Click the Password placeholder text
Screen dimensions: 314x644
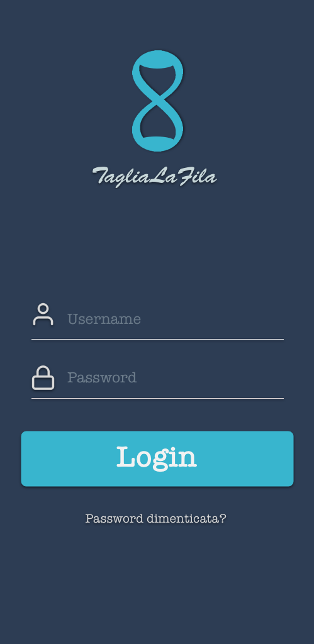[102, 377]
